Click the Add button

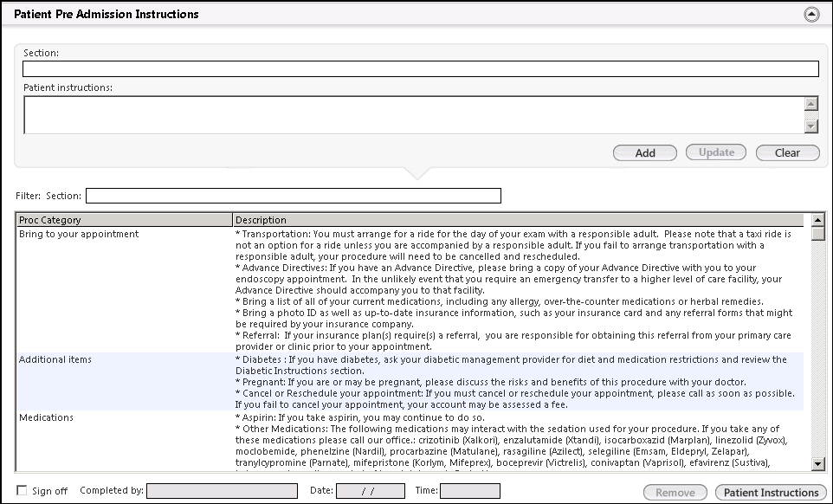coord(645,153)
